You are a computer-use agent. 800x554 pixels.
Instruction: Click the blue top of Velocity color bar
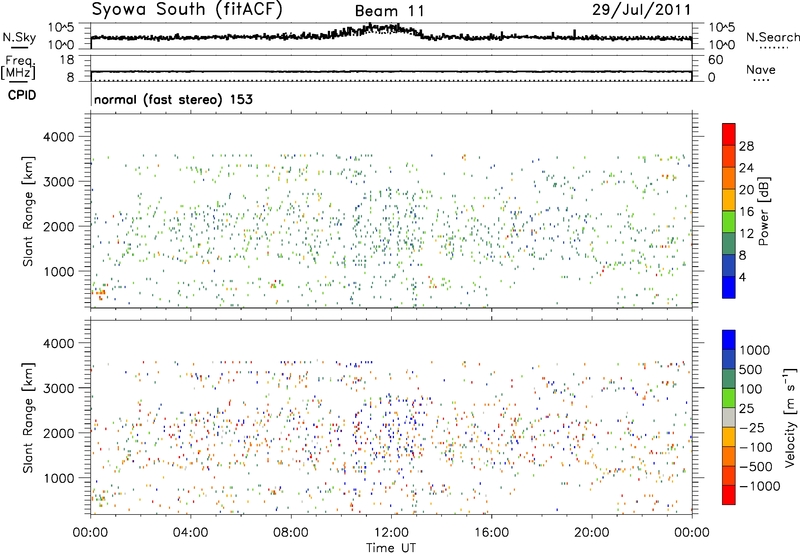click(729, 340)
